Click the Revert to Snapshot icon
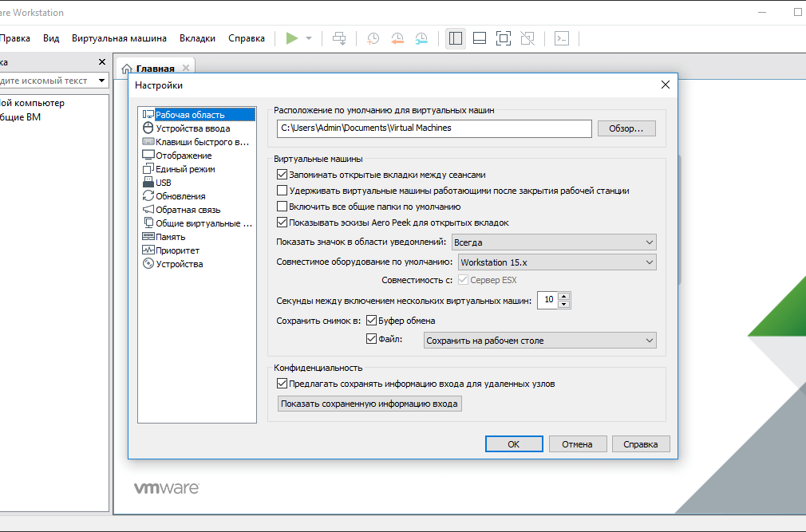 [x=397, y=38]
